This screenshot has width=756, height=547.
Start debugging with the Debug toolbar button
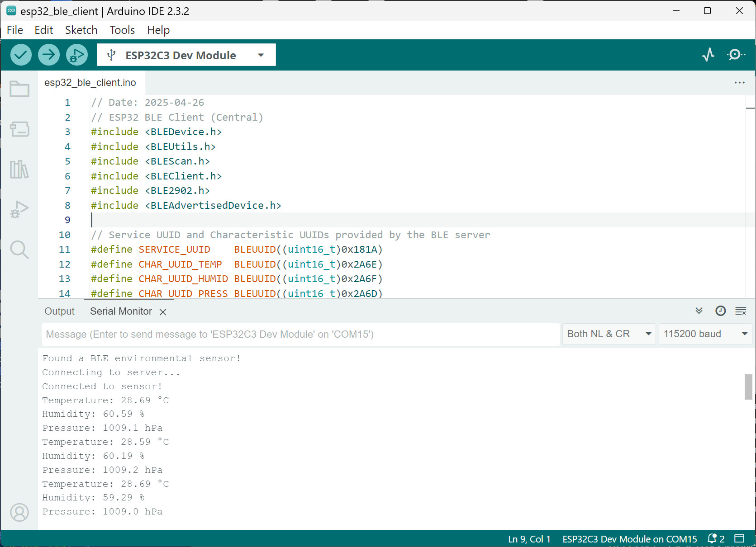[77, 55]
